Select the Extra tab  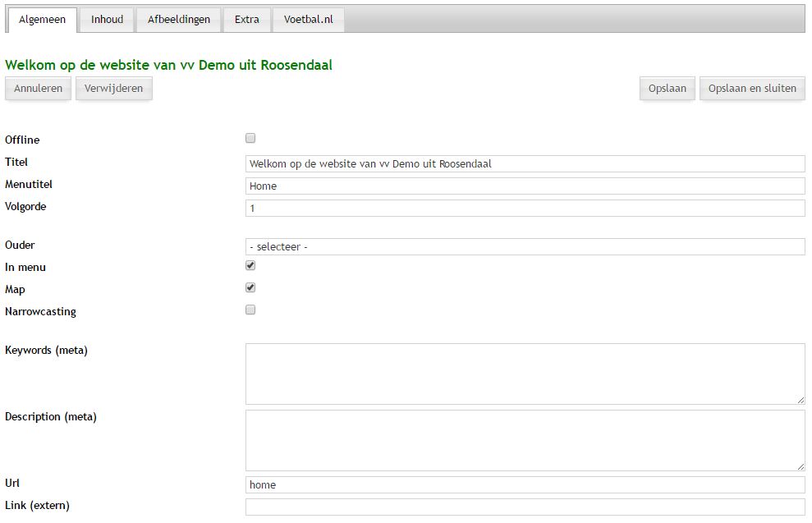point(246,20)
